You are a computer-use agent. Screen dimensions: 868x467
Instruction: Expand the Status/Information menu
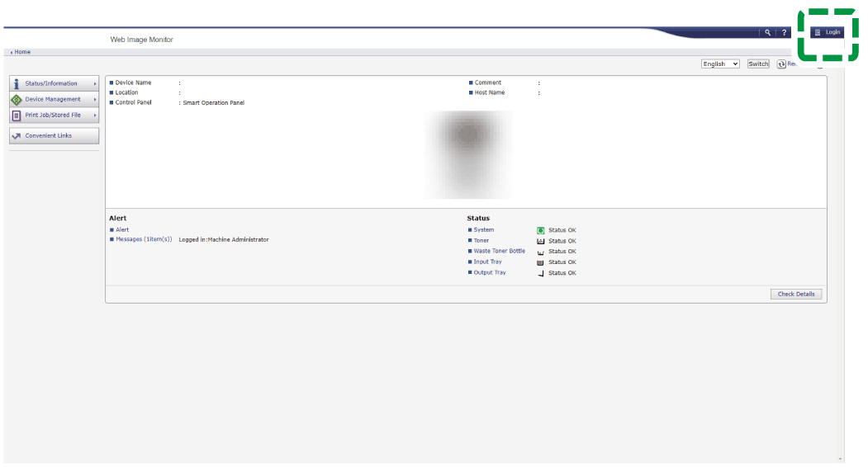54,83
